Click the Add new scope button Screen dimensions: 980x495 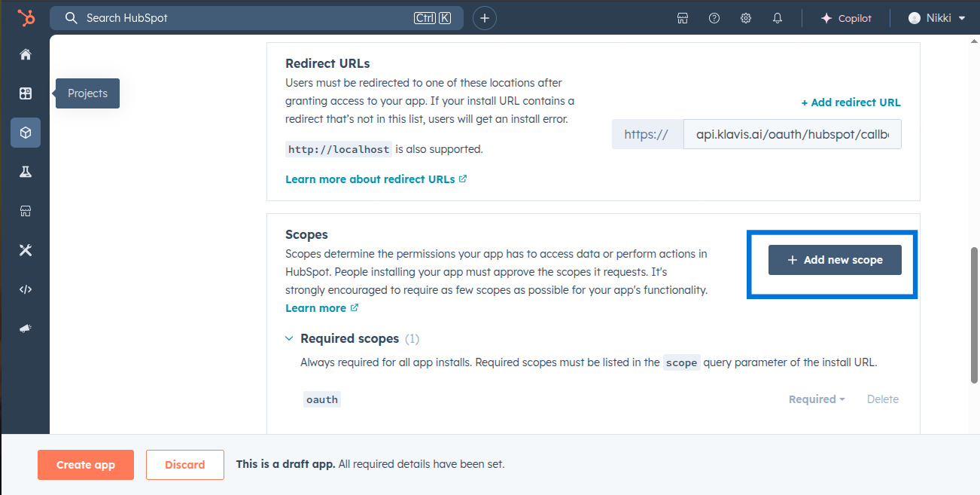point(835,260)
